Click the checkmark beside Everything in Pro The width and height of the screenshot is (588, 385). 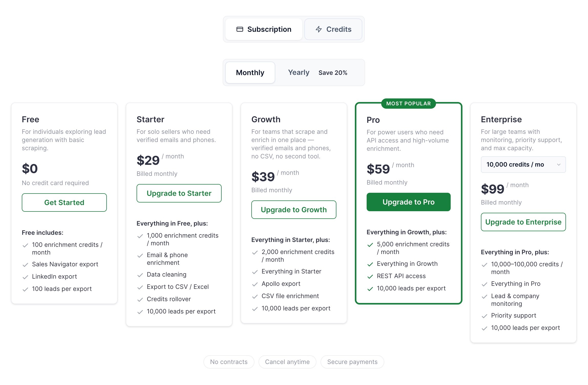(484, 284)
